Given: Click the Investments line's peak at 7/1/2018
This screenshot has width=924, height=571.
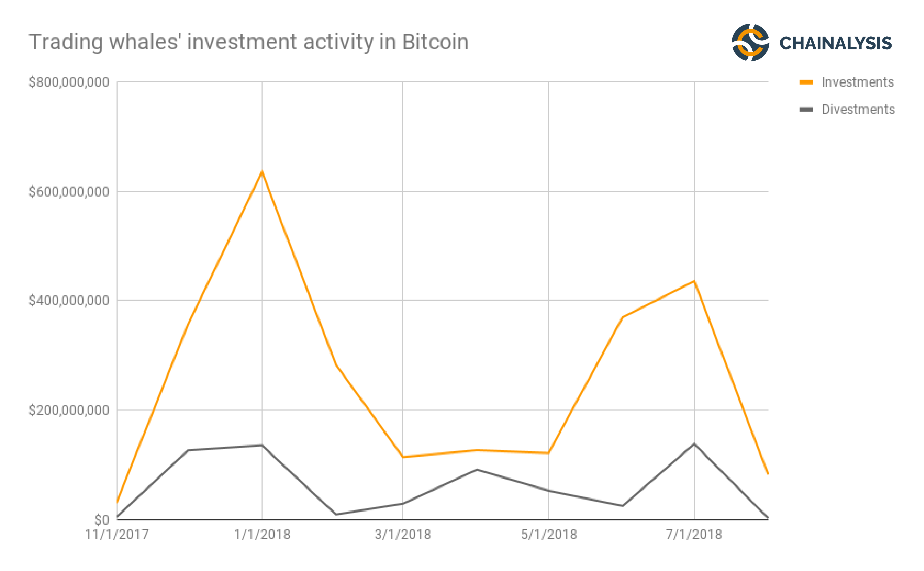Looking at the screenshot, I should coord(694,281).
